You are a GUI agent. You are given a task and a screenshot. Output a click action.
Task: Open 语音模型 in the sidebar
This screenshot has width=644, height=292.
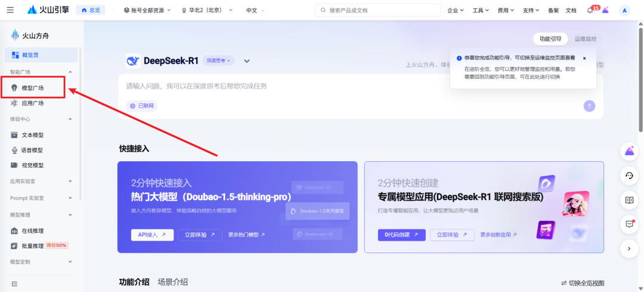33,150
